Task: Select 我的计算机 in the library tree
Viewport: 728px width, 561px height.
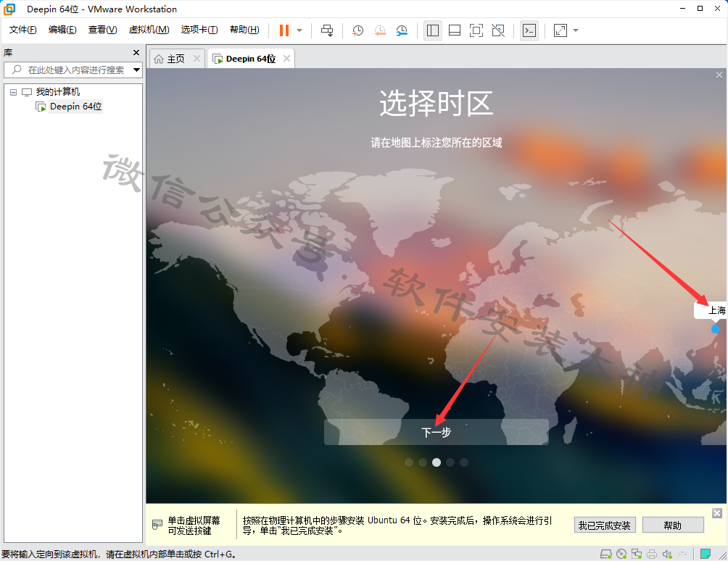Action: click(57, 92)
